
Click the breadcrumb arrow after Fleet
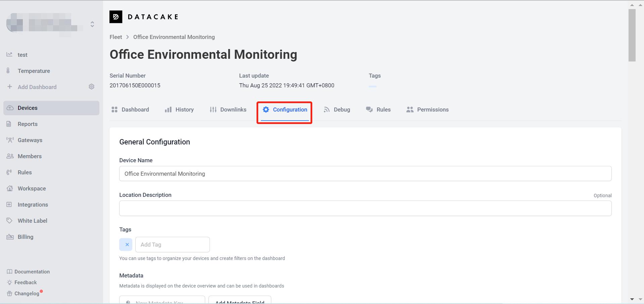coord(128,37)
